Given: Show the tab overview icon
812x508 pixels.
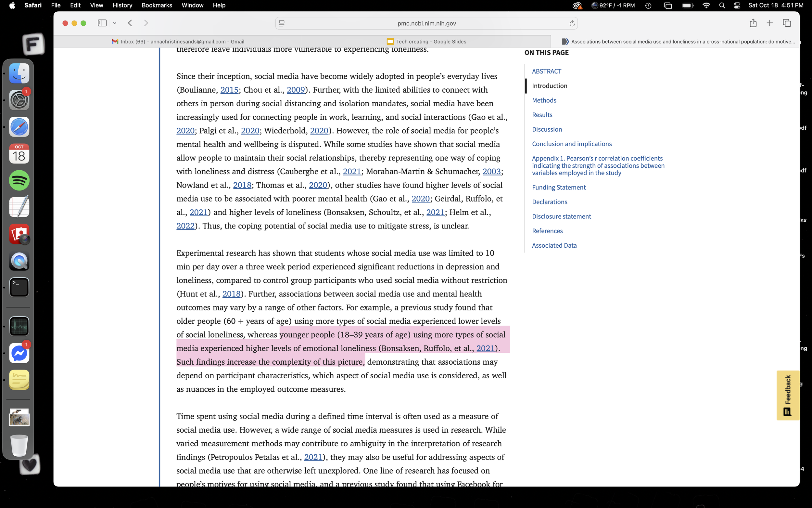Looking at the screenshot, I should [787, 23].
